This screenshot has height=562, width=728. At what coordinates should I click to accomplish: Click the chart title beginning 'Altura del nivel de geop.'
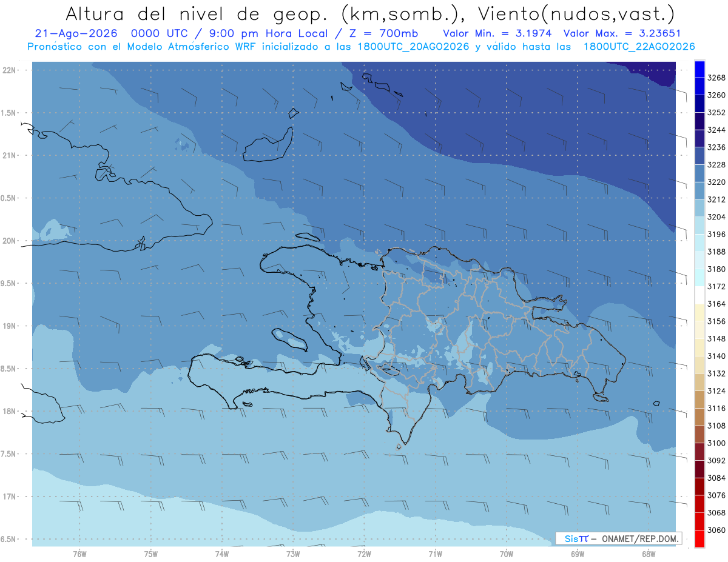click(x=369, y=13)
